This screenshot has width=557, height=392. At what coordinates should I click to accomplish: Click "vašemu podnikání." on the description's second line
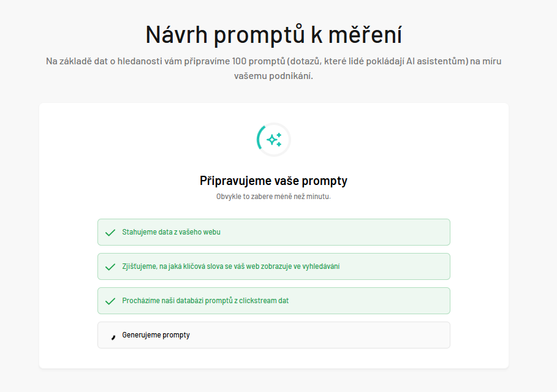coord(273,75)
